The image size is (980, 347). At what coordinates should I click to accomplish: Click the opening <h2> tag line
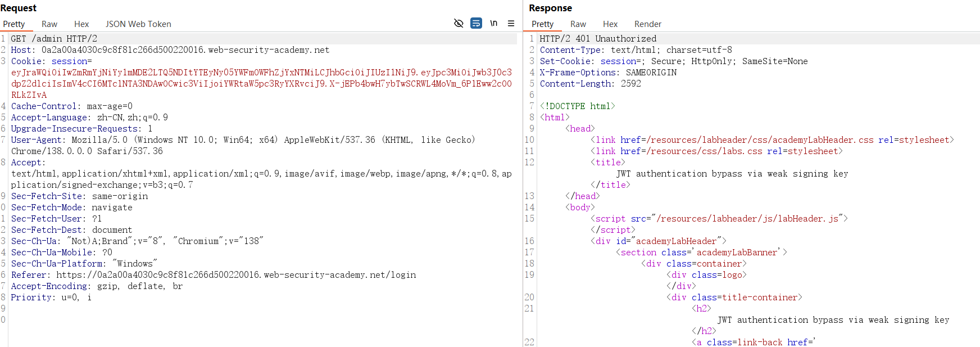[x=701, y=309]
